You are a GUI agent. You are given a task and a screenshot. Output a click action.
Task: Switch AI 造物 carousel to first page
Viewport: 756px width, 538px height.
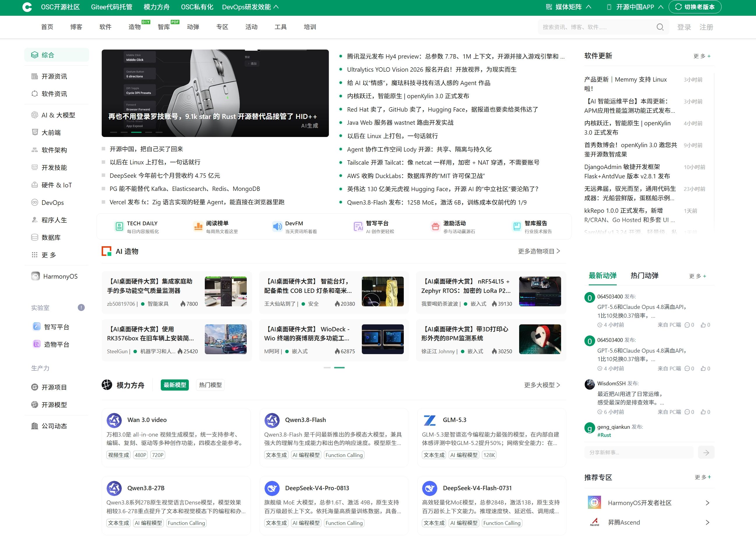pos(327,368)
